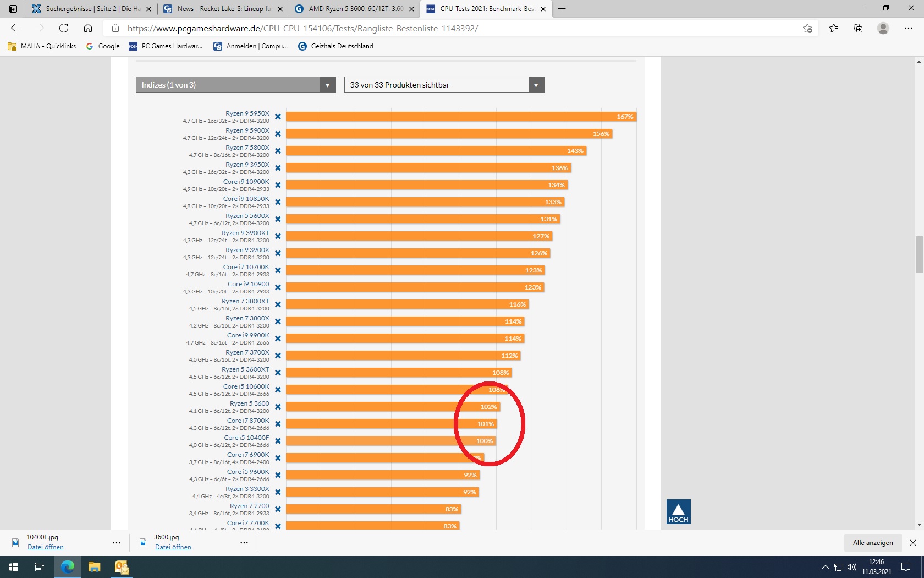Screen dimensions: 924x578
Task: Go back to the previous page
Action: pos(15,28)
